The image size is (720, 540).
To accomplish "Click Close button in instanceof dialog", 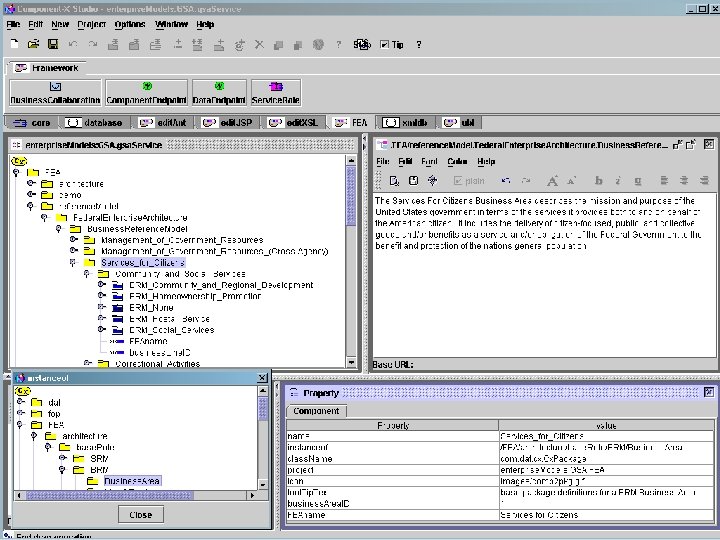I will coord(141,515).
